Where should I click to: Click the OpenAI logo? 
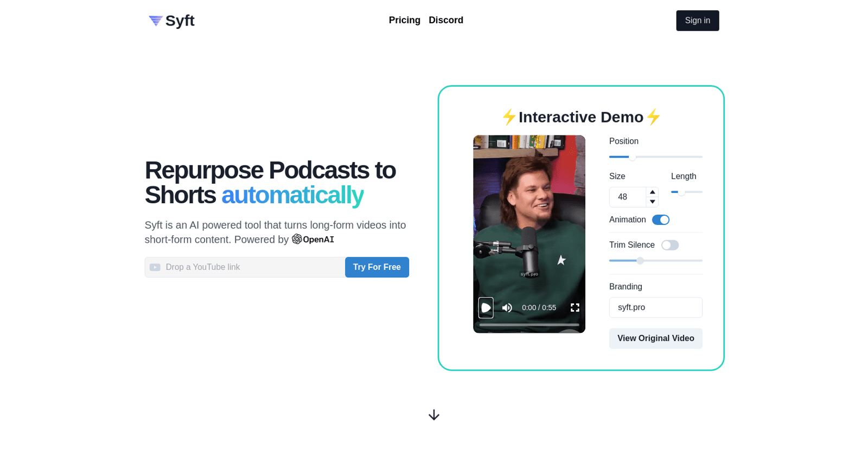pyautogui.click(x=313, y=240)
